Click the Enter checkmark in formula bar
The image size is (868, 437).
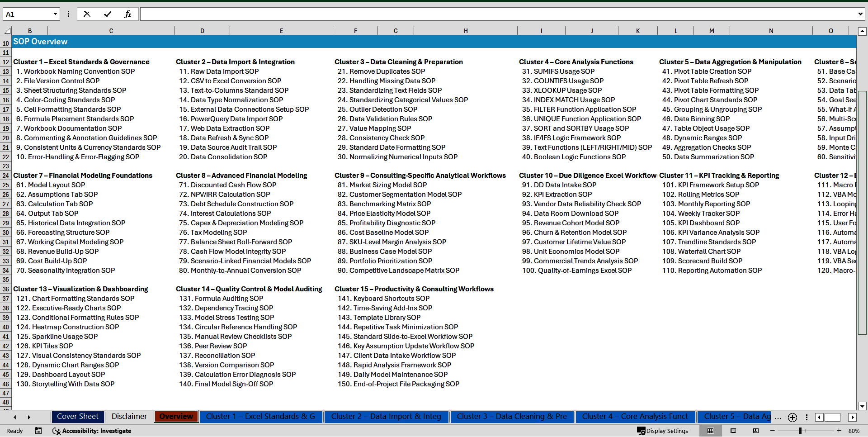click(x=108, y=14)
